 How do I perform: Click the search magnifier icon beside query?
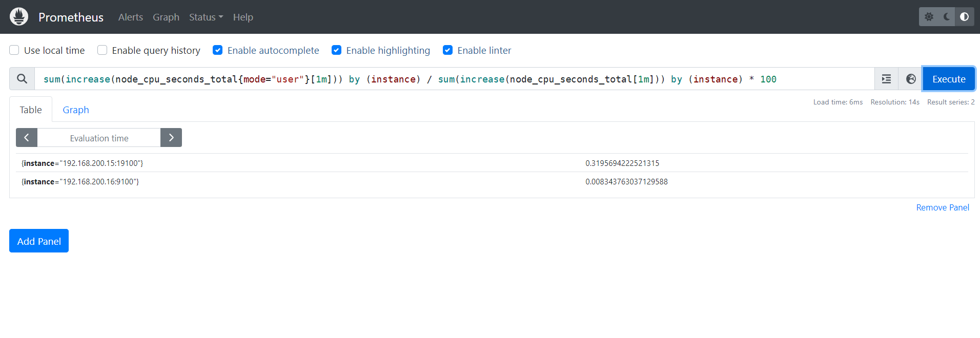click(22, 79)
